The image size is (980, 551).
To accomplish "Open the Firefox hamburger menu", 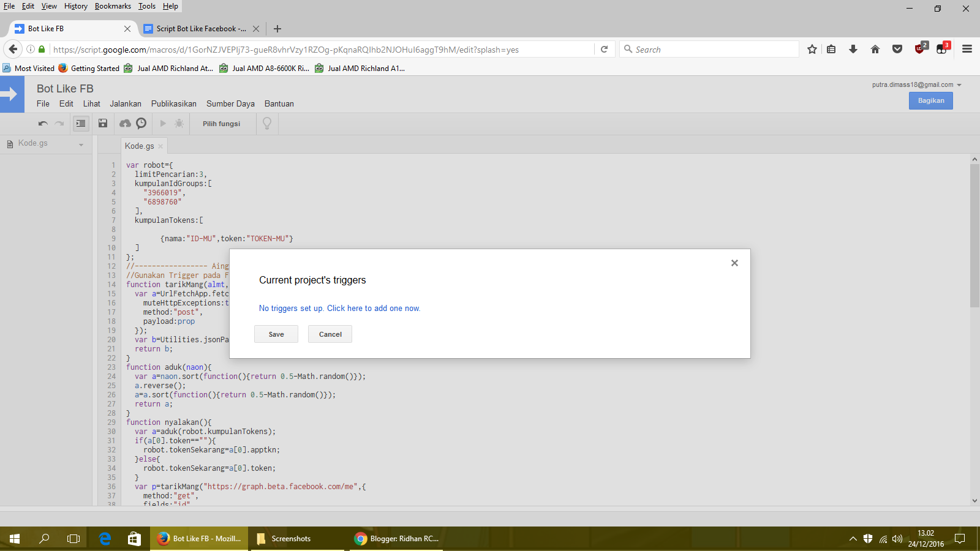I will pyautogui.click(x=967, y=50).
